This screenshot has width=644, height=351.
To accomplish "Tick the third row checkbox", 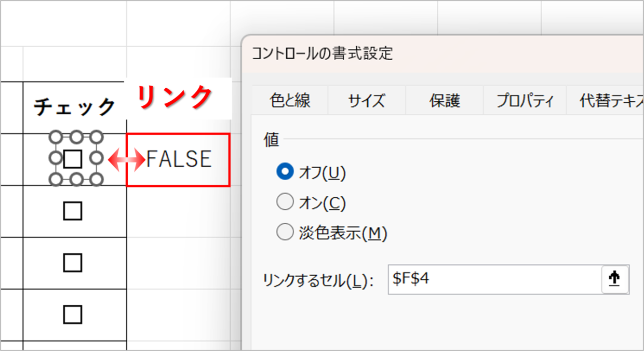I will [73, 263].
